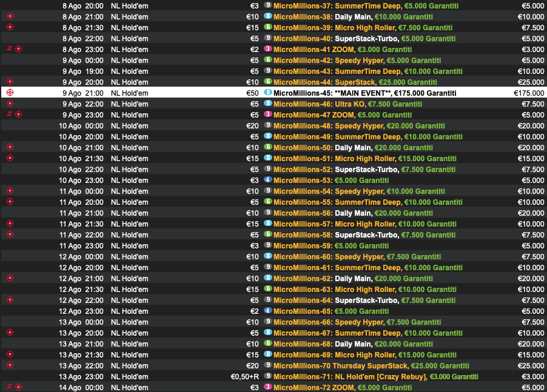Click the red Z icon for MicroMillions-72 ZOOM
The image size is (547, 392).
(x=10, y=387)
